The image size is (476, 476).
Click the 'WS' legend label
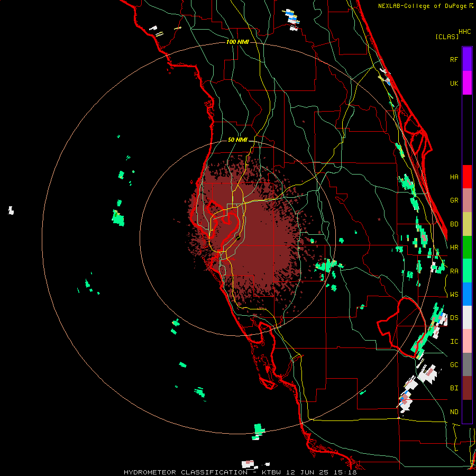click(x=454, y=295)
